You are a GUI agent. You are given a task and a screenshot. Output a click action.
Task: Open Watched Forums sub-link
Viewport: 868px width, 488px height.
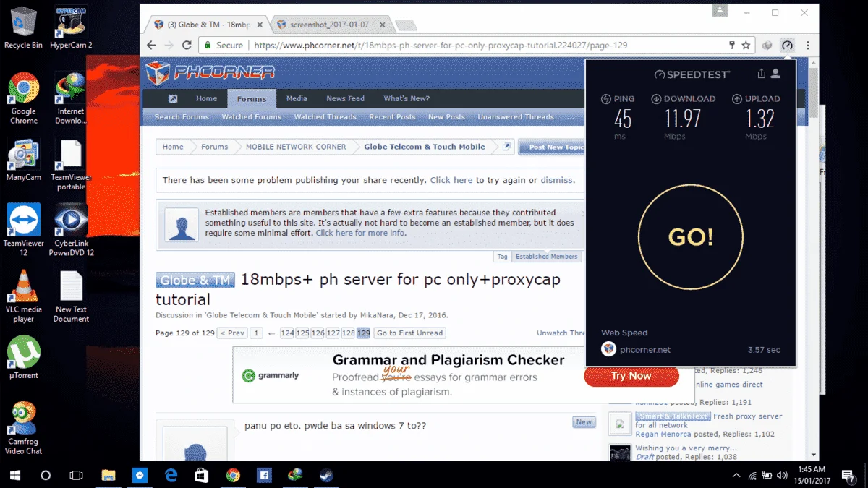coord(251,117)
